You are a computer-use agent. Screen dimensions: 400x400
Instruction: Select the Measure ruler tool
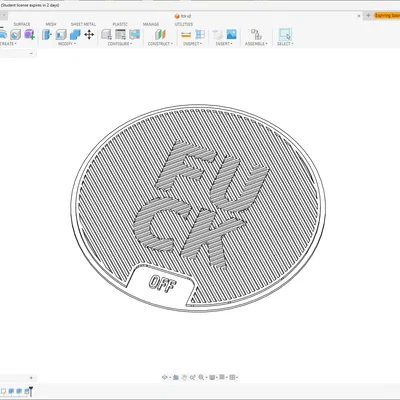[186, 35]
